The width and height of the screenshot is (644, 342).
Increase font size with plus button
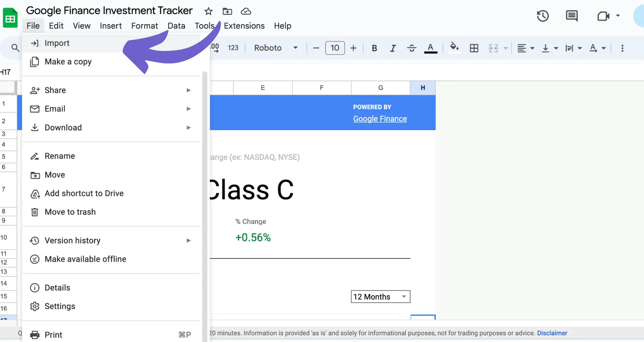pyautogui.click(x=353, y=48)
